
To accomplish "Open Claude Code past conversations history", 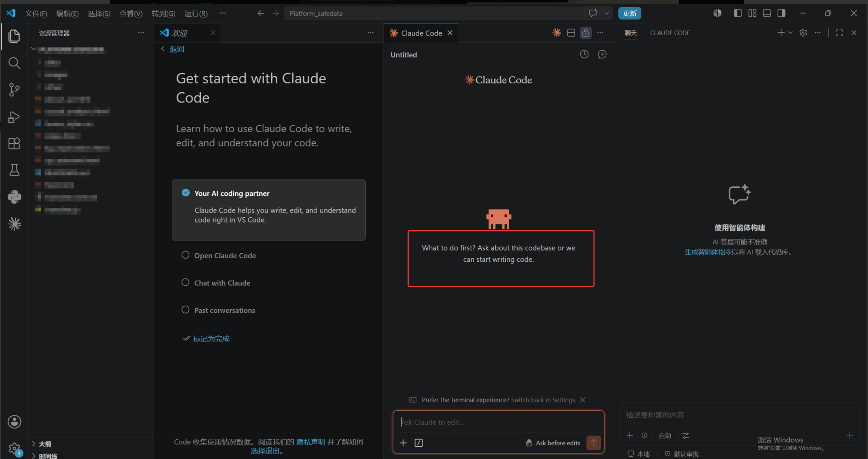I will 584,54.
